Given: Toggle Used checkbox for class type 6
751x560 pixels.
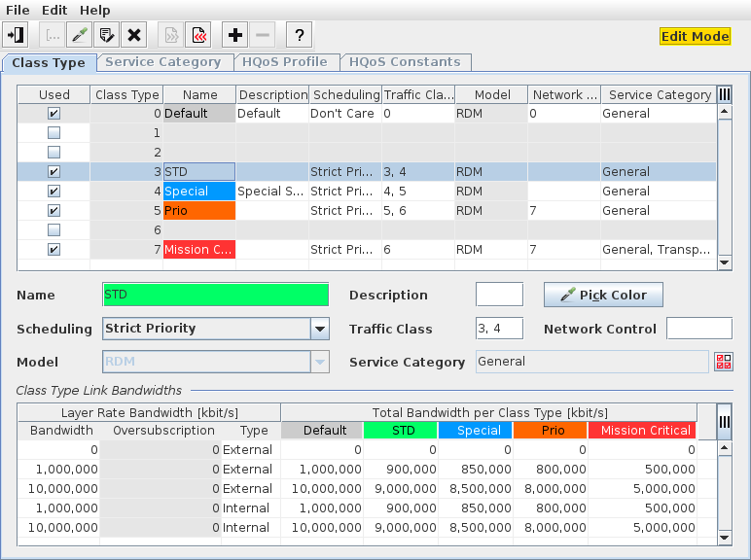Looking at the screenshot, I should pos(54,230).
